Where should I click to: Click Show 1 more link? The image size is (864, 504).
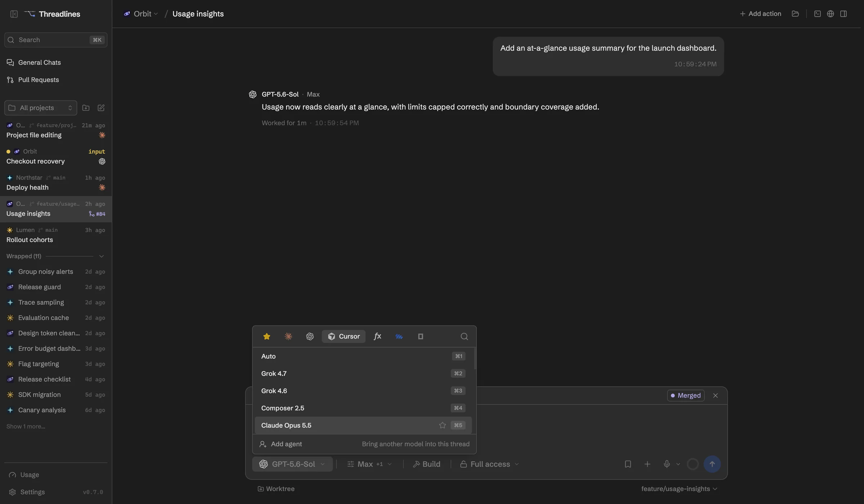[x=26, y=427]
